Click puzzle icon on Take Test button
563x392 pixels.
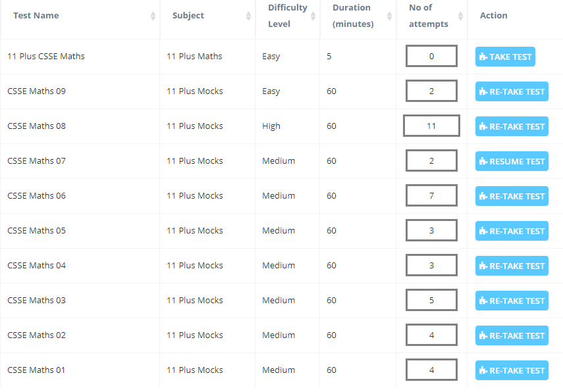(483, 57)
